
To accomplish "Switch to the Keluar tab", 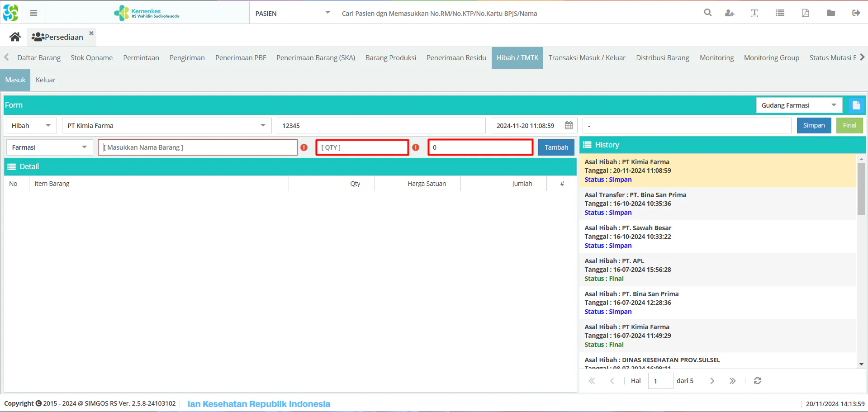I will (46, 80).
